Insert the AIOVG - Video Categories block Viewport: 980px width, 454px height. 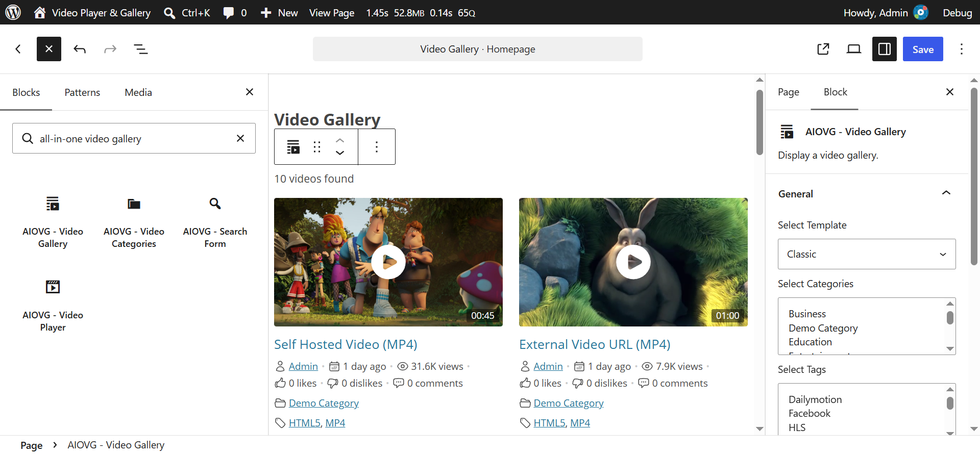tap(134, 222)
